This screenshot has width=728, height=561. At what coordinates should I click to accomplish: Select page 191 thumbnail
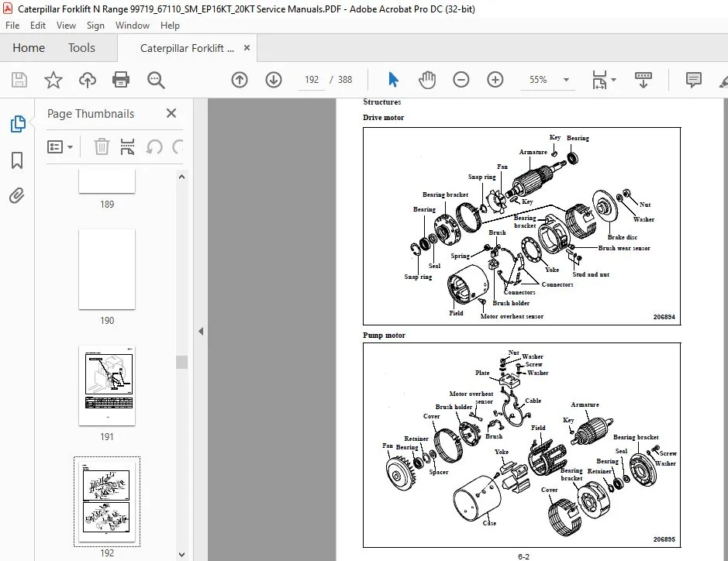(107, 386)
